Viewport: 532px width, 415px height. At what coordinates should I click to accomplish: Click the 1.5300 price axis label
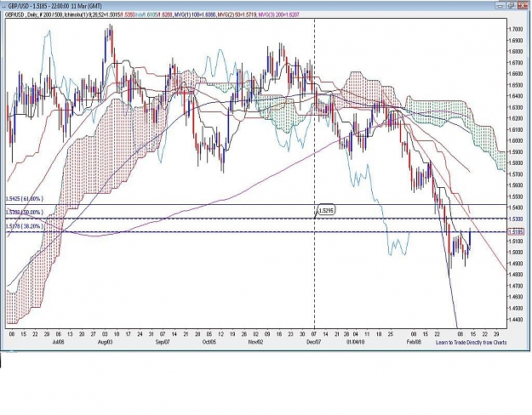click(516, 219)
